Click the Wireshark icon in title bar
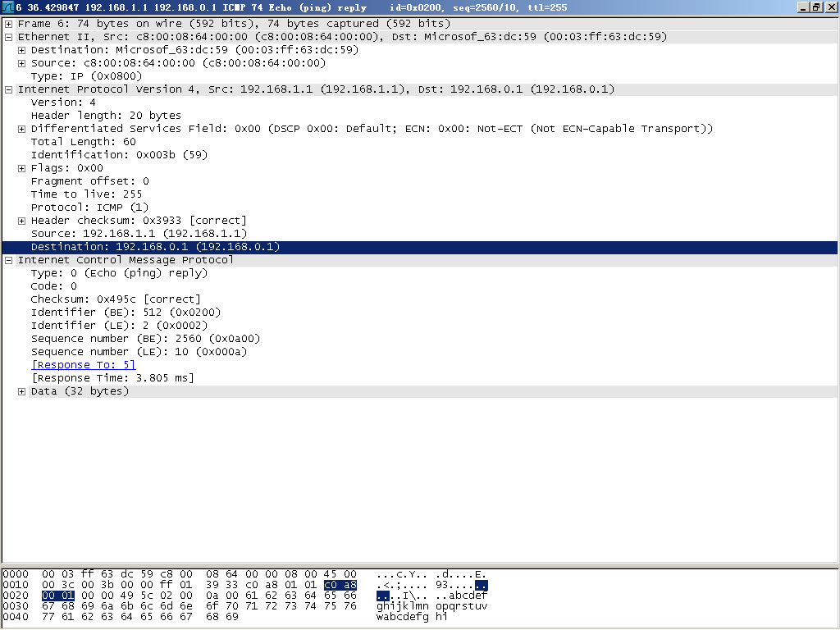Image resolution: width=840 pixels, height=630 pixels. click(x=7, y=7)
